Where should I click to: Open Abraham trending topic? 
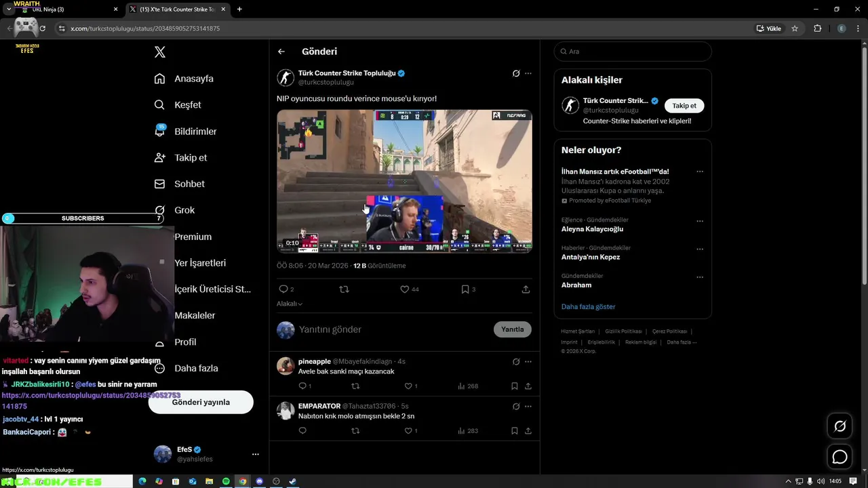tap(576, 285)
